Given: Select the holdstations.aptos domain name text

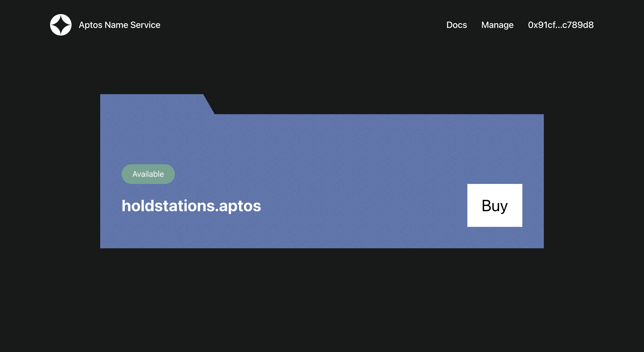Looking at the screenshot, I should [x=191, y=206].
